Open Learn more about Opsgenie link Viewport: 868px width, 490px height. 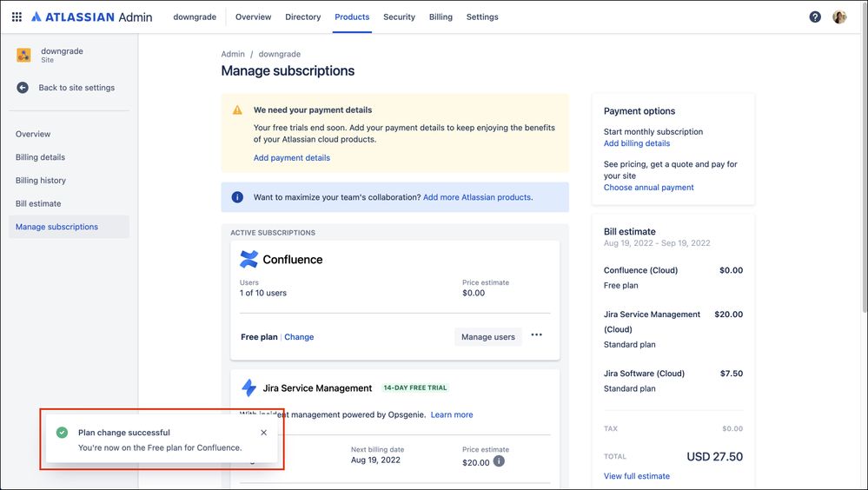click(452, 414)
